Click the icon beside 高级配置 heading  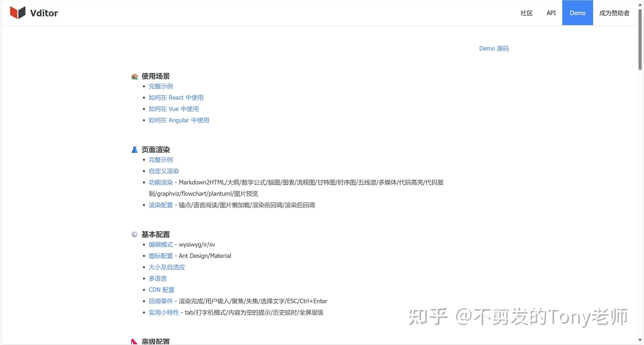135,341
